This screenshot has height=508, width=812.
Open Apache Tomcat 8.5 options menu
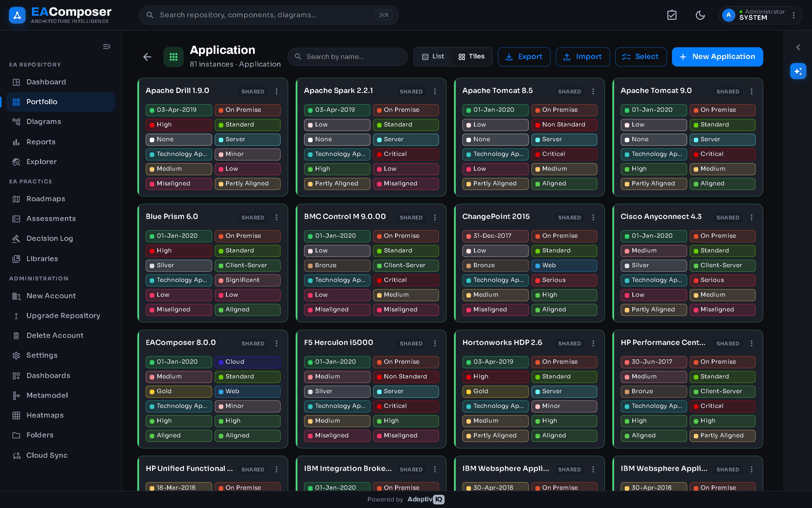click(593, 91)
